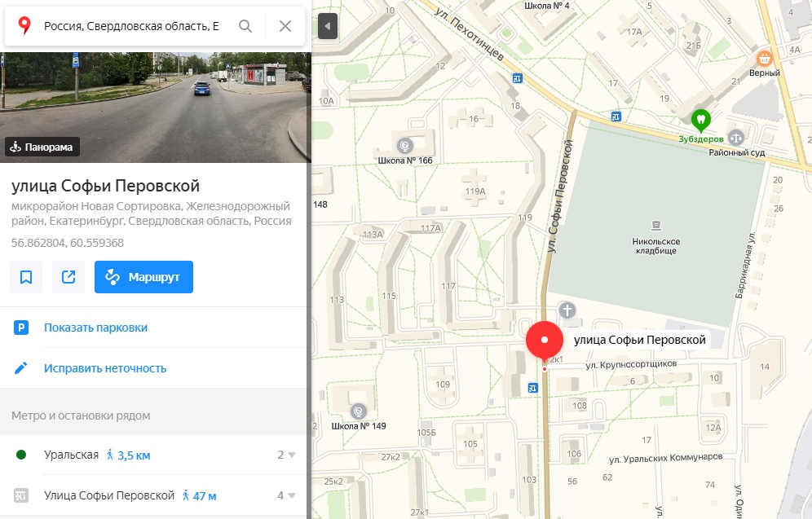Select the Школа № 166 map icon
The height and width of the screenshot is (519, 812).
click(x=405, y=145)
